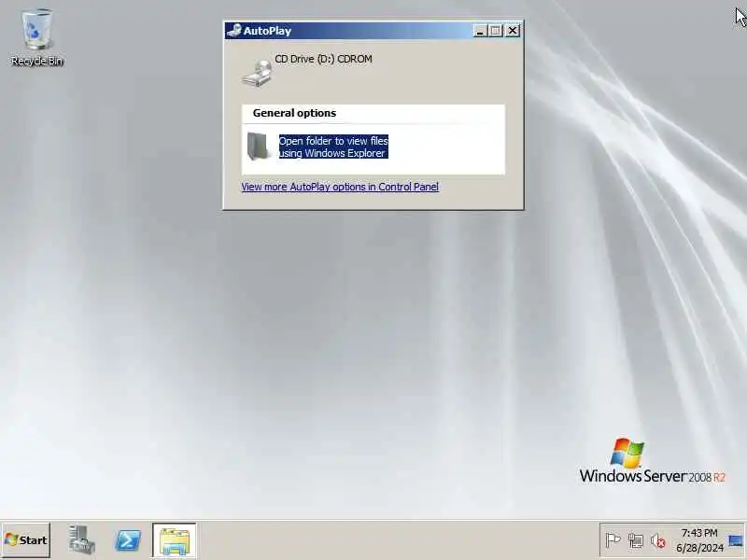This screenshot has height=560, width=747.
Task: Click the network status tray icon
Action: [636, 540]
